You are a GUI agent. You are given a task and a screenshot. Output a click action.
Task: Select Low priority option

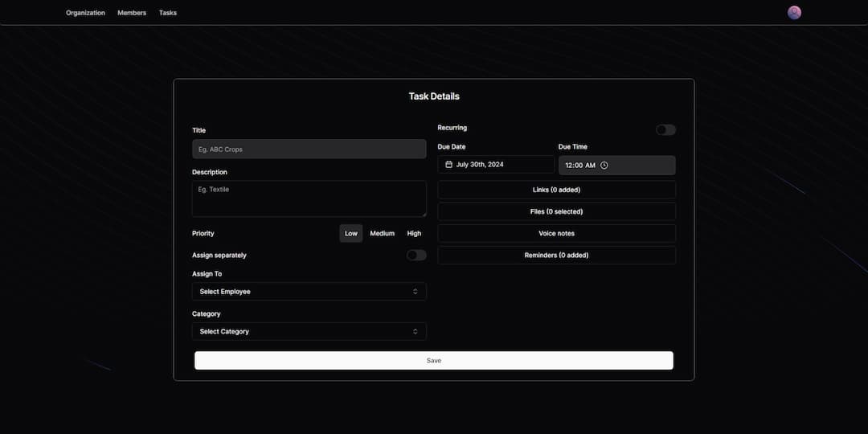(x=351, y=233)
